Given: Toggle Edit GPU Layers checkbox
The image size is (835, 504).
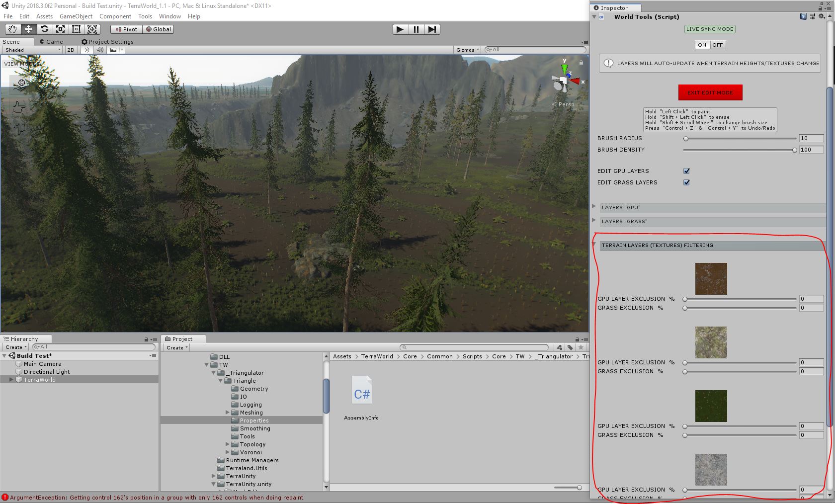Looking at the screenshot, I should pos(686,171).
